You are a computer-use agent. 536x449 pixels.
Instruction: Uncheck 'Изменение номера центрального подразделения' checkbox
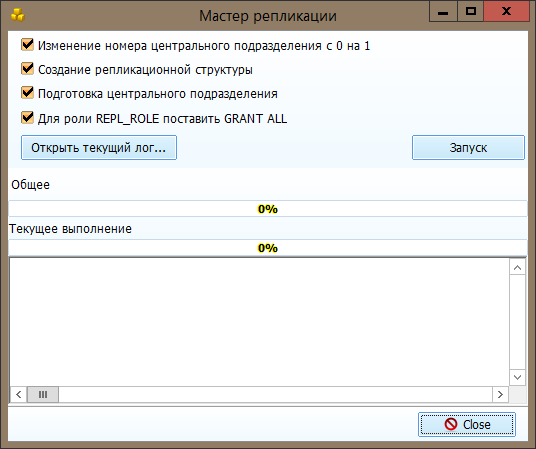[x=27, y=45]
